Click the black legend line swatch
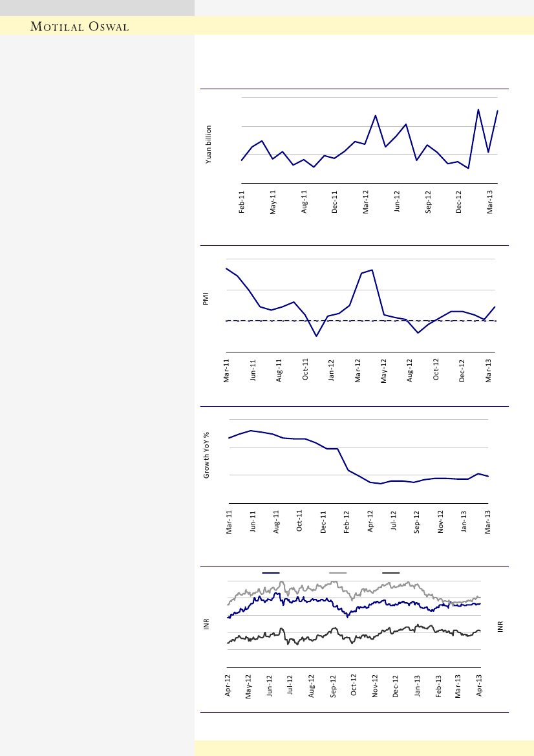 pos(390,572)
